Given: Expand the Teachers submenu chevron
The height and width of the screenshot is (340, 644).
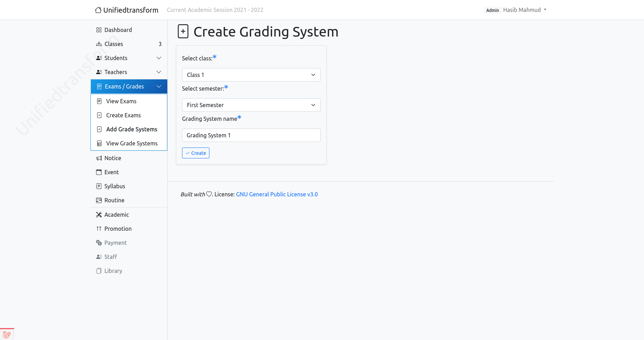Looking at the screenshot, I should pos(159,72).
